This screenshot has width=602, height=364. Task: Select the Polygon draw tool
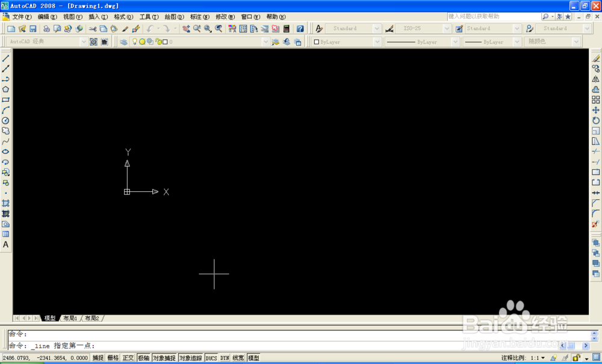tap(6, 90)
